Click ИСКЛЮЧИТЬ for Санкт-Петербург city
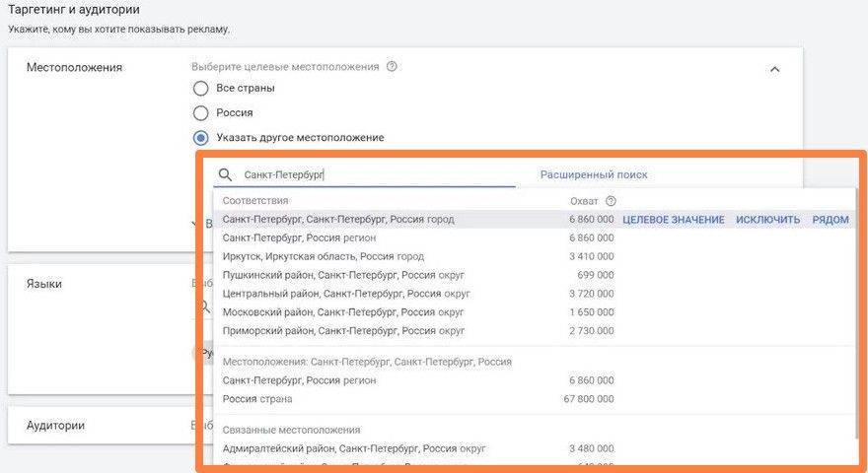Screen dimensions: 868x473 coord(767,220)
